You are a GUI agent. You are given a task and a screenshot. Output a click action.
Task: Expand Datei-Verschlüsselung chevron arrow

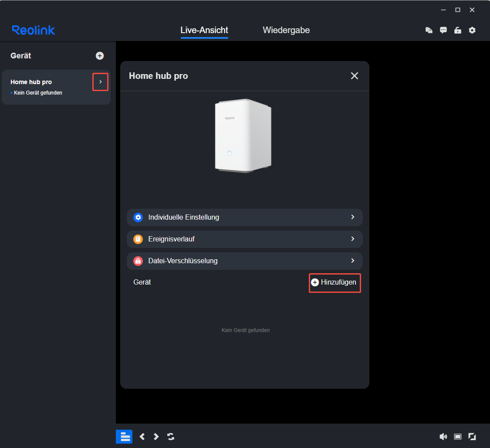(x=353, y=261)
